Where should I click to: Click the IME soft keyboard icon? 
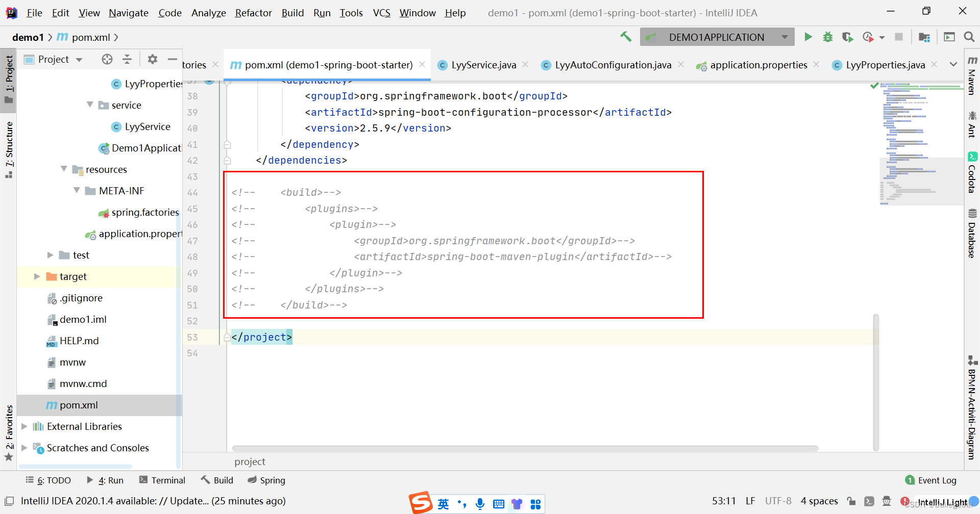click(499, 504)
